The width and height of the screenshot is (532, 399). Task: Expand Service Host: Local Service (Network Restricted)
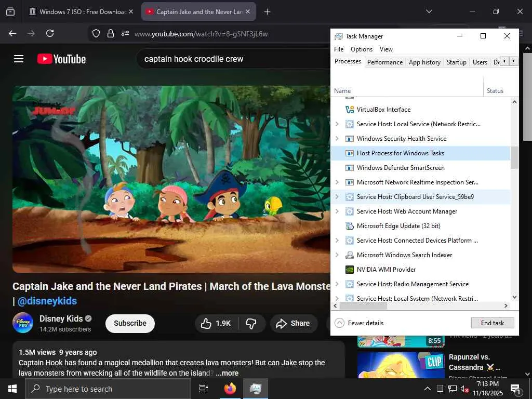click(337, 124)
